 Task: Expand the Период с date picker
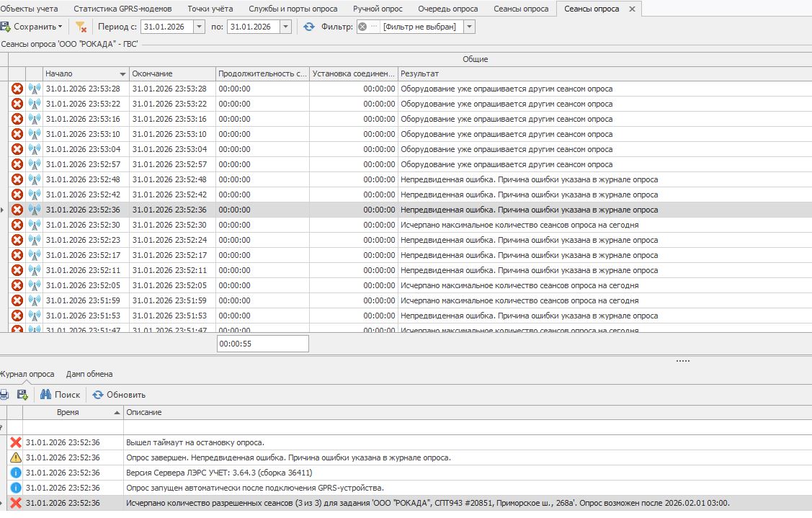(x=200, y=27)
